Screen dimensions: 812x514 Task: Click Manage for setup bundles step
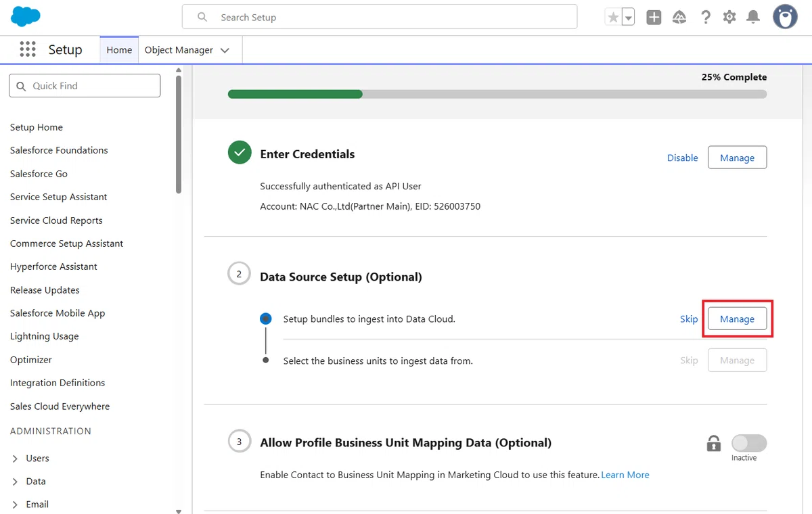point(737,319)
